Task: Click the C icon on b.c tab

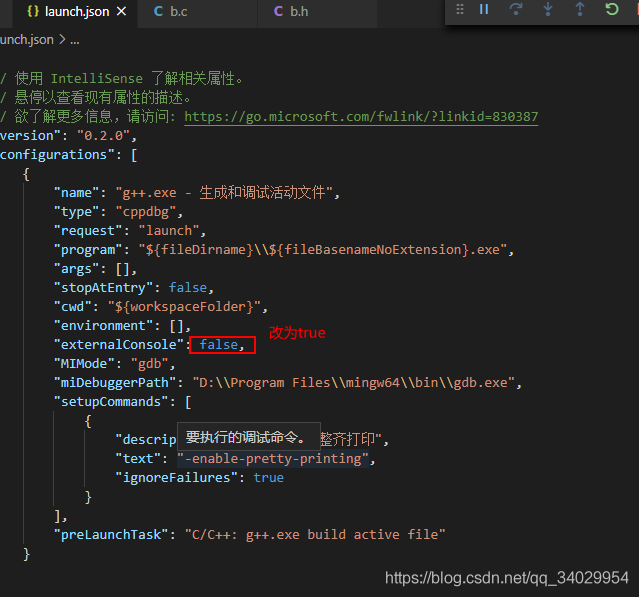Action: click(159, 12)
